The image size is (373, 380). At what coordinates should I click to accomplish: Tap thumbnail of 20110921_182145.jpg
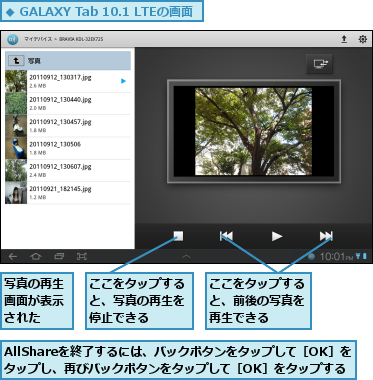pos(16,193)
